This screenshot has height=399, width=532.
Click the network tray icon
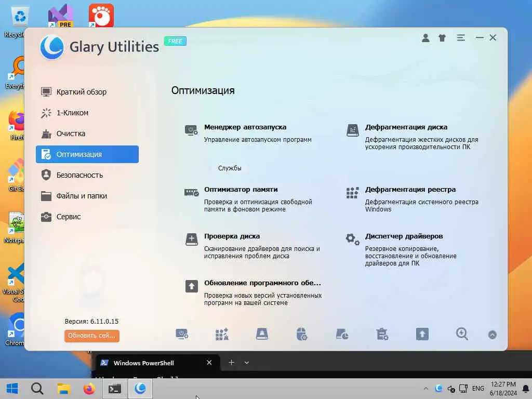pos(463,389)
